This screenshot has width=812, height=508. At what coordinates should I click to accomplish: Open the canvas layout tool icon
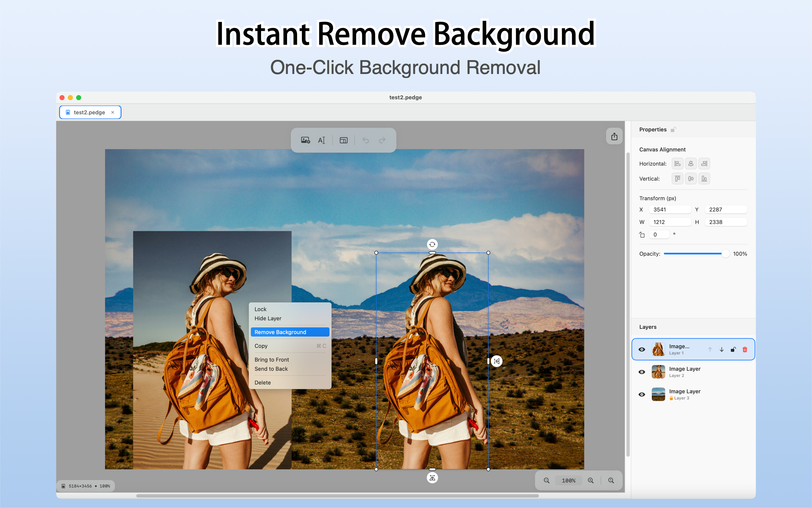point(344,140)
